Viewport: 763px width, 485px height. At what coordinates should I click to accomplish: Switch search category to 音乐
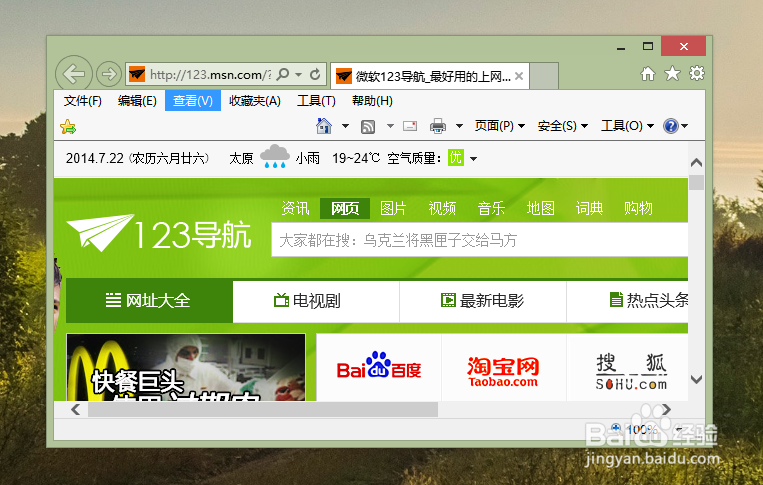click(491, 208)
